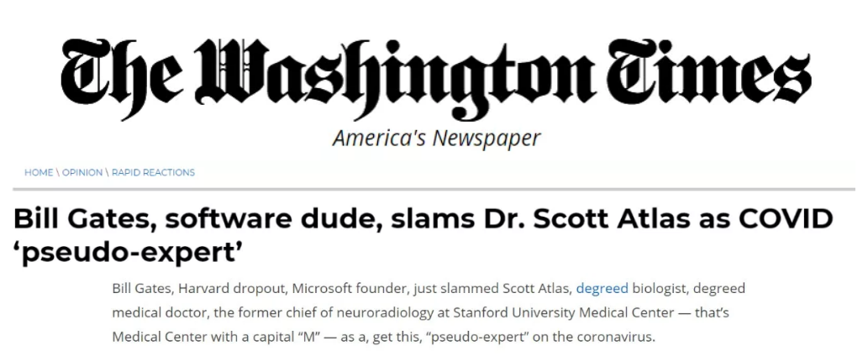
Task: Go to the HOME breadcrumb
Action: [x=39, y=173]
